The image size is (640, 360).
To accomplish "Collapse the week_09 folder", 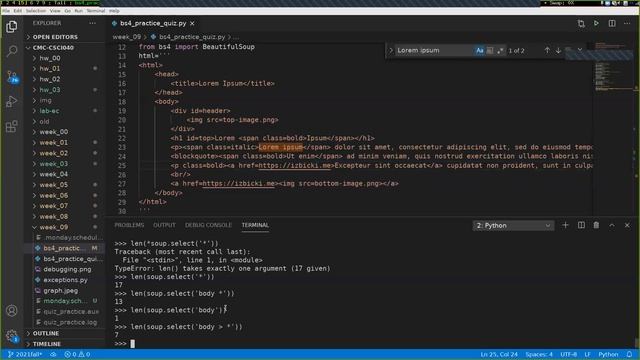I will click(x=53, y=227).
